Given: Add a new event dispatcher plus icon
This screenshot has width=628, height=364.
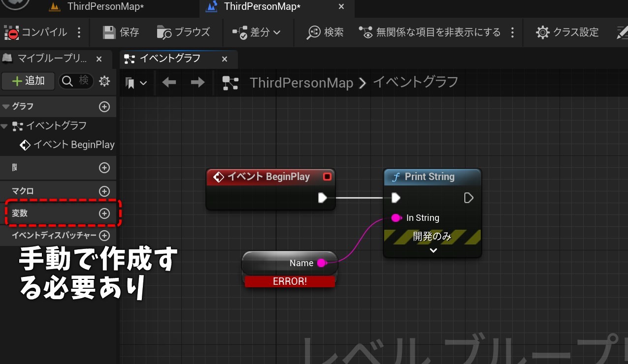Looking at the screenshot, I should tap(104, 236).
